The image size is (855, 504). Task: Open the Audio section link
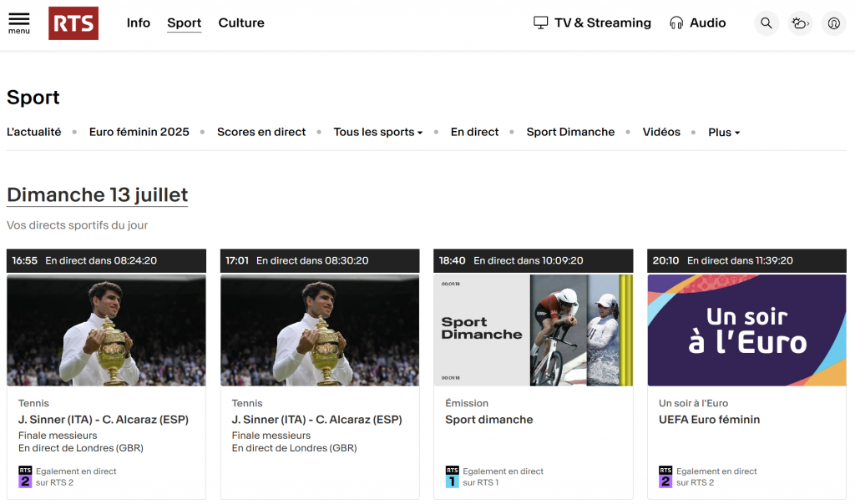[708, 23]
